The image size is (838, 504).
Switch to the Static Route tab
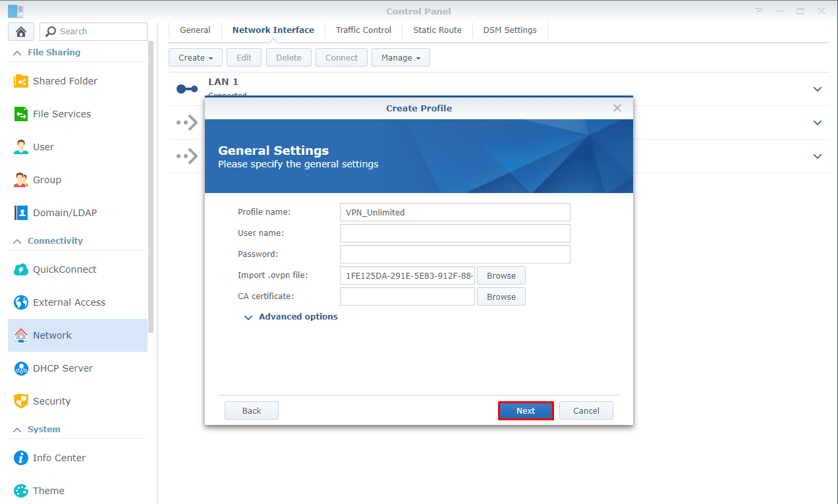tap(437, 30)
